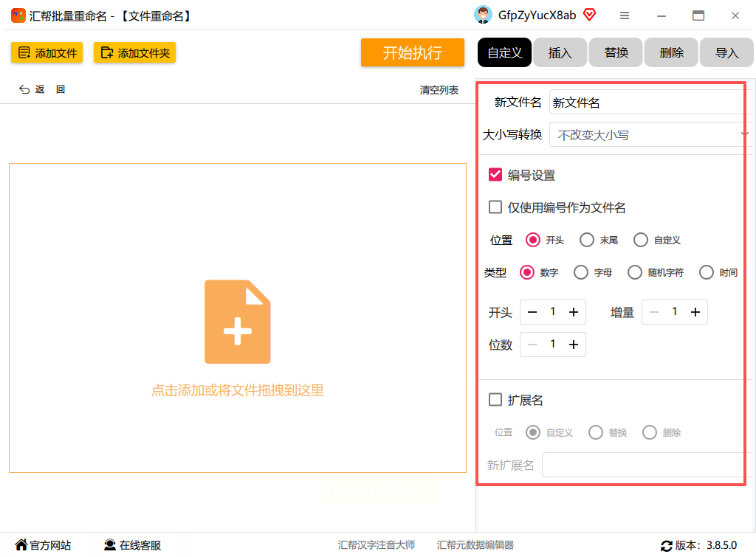Click the 添加文件 button
This screenshot has width=756, height=557.
pos(47,52)
